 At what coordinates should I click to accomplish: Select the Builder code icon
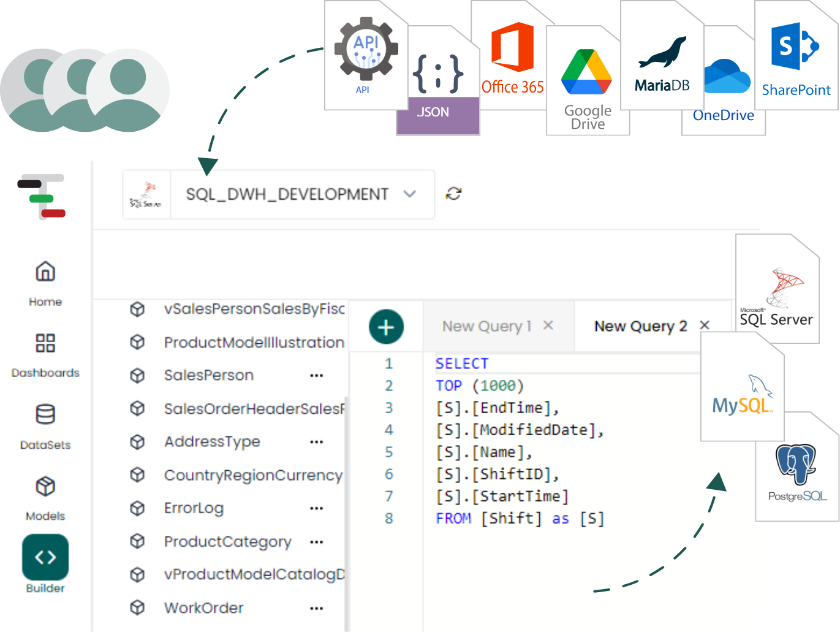[x=45, y=557]
